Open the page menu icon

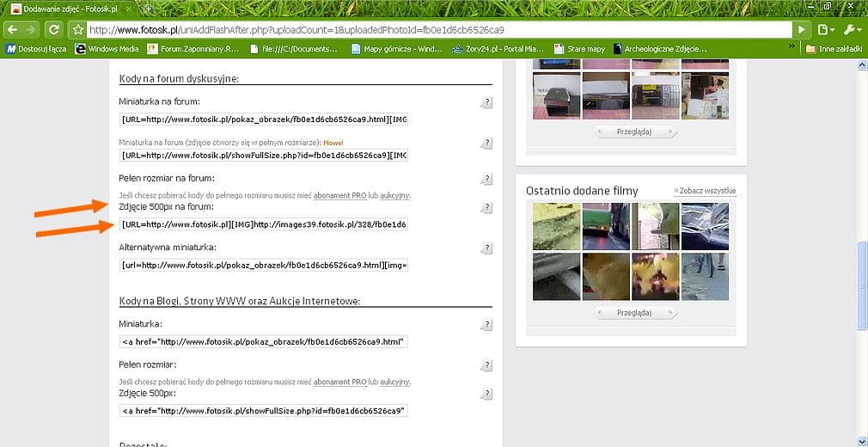click(x=825, y=30)
